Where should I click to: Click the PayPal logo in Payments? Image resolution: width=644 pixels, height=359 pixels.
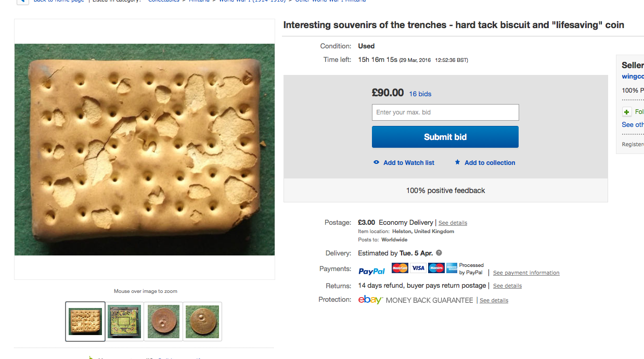click(x=372, y=271)
